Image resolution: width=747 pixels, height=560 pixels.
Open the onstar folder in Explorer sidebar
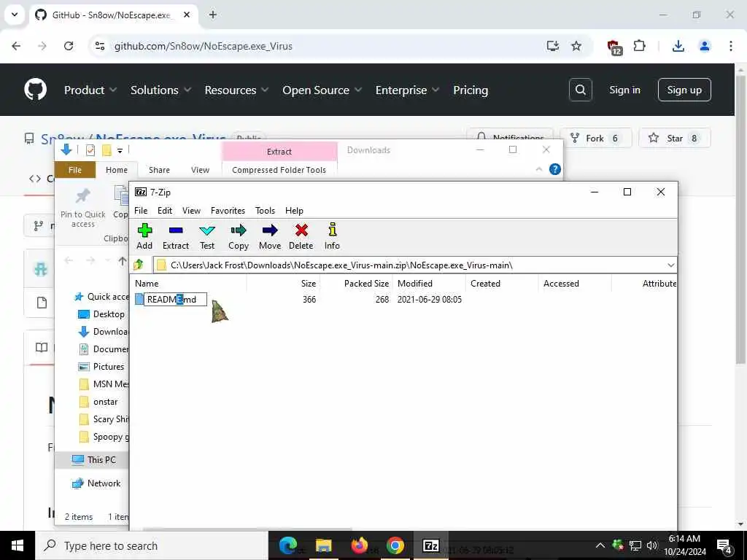tap(98, 402)
